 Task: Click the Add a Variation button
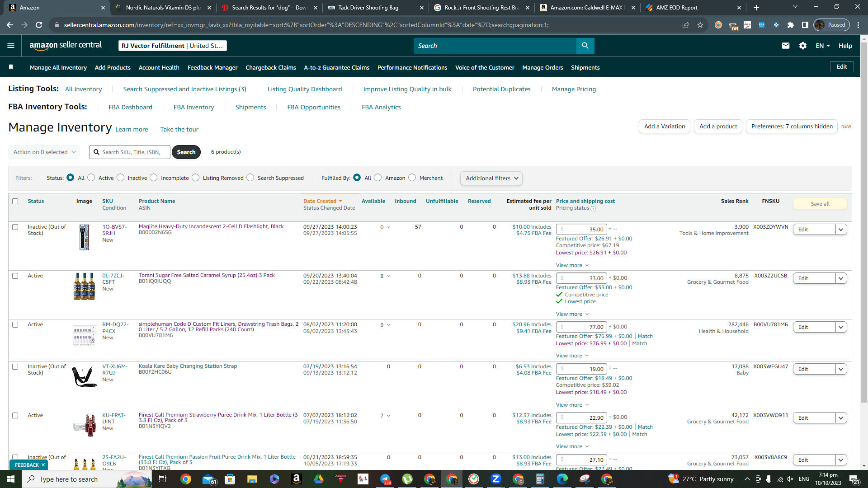pos(665,126)
